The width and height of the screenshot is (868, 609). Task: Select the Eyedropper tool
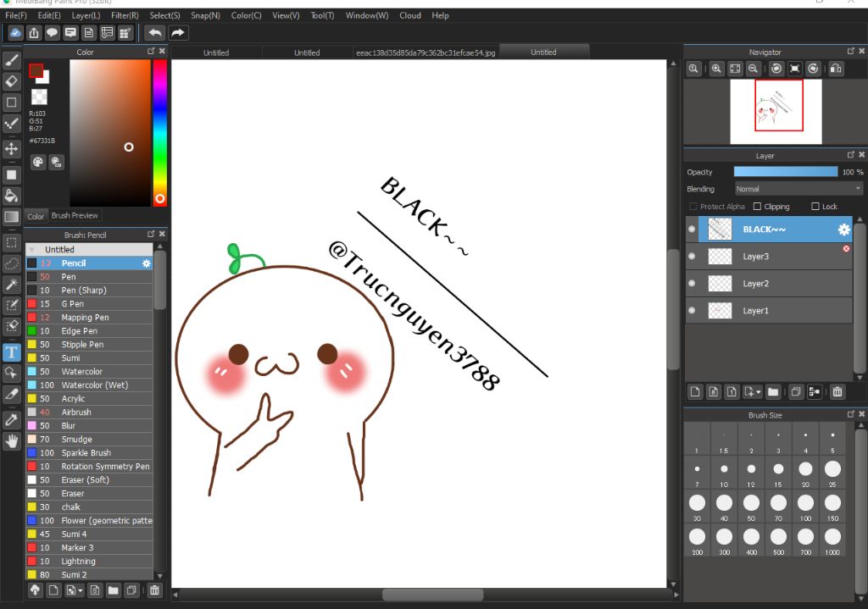(x=12, y=420)
